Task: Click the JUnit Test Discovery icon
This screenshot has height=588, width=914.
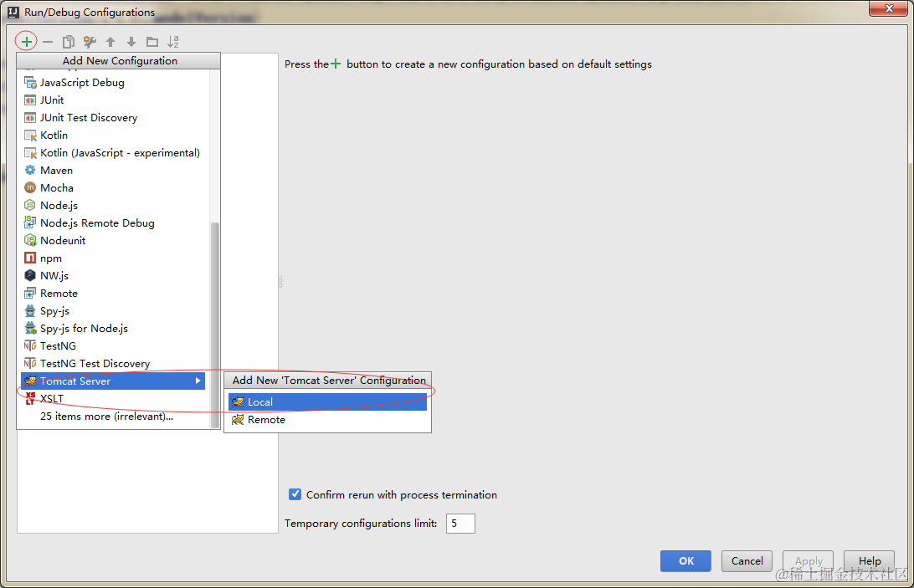Action: click(x=30, y=118)
